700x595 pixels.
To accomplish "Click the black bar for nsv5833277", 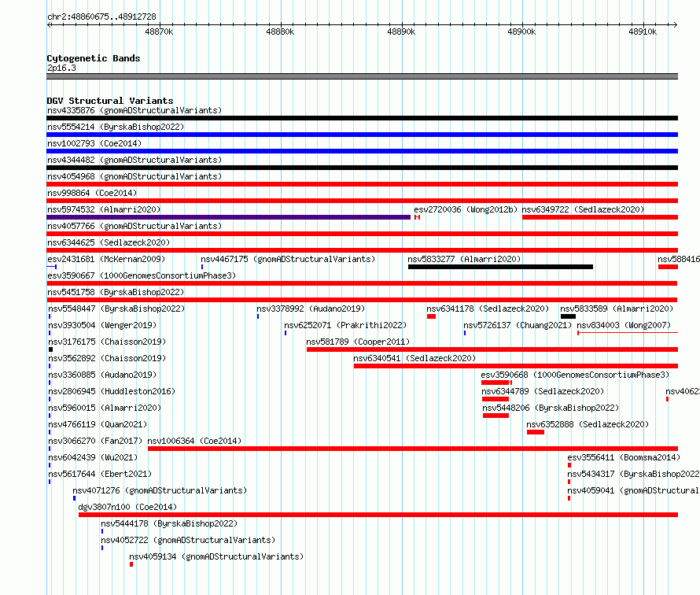I will click(x=500, y=267).
